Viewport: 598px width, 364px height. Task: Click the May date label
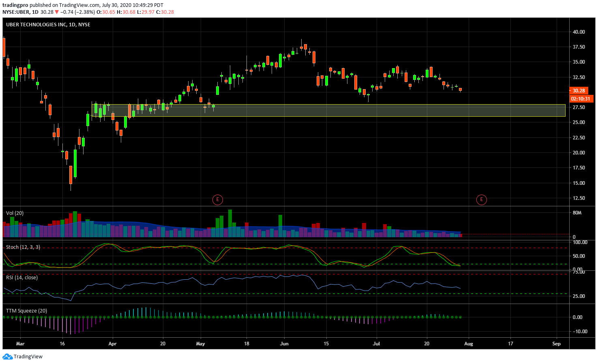pyautogui.click(x=200, y=344)
